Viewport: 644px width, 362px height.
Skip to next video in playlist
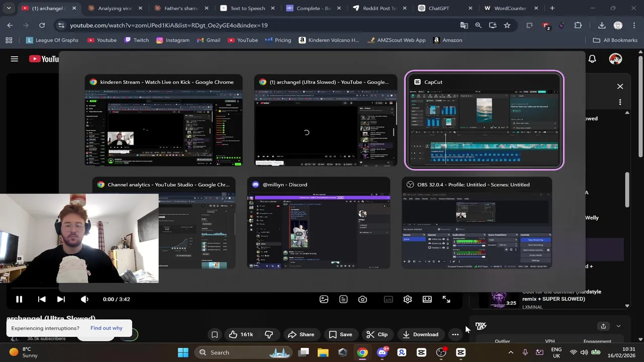61,299
